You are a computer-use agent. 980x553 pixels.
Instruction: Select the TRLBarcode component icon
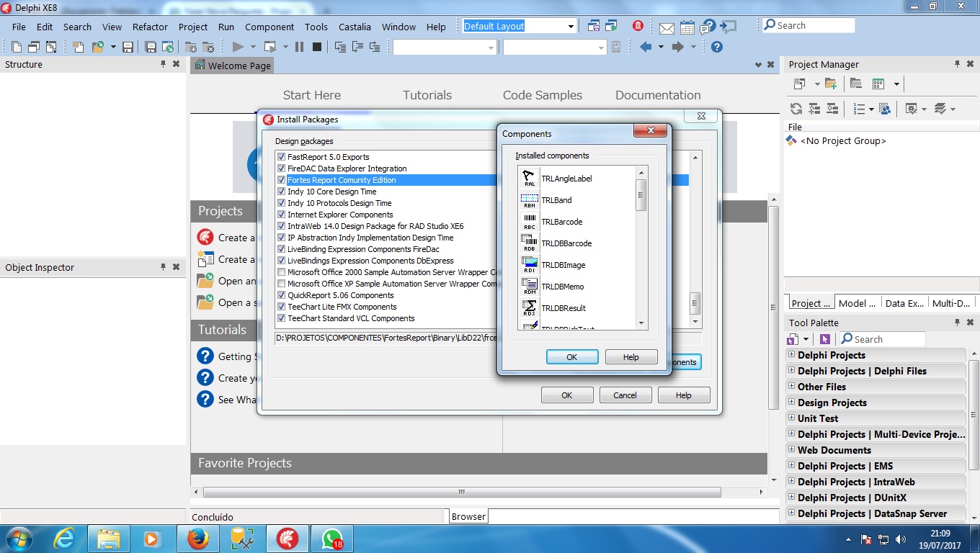tap(530, 221)
